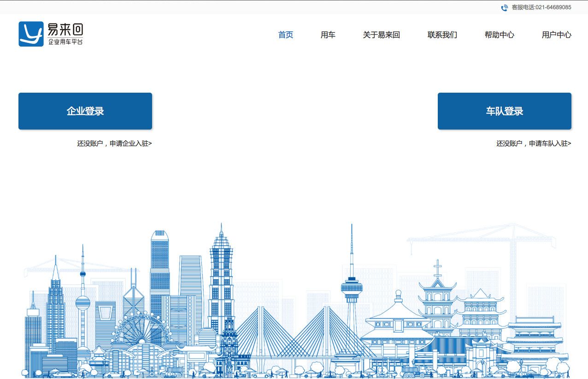Navigate to 用户中心 user center
Viewport: 588px width, 379px height.
pyautogui.click(x=557, y=35)
